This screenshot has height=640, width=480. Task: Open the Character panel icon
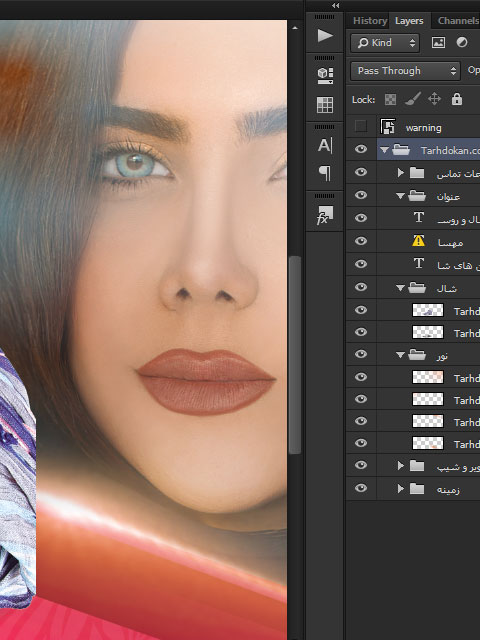tap(325, 145)
